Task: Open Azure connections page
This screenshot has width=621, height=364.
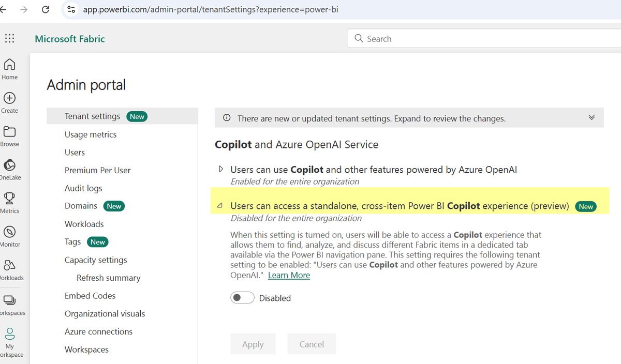Action: coord(98,331)
